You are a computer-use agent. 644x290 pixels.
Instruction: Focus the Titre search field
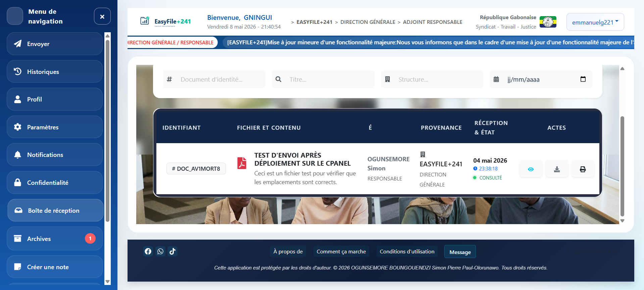coord(323,79)
